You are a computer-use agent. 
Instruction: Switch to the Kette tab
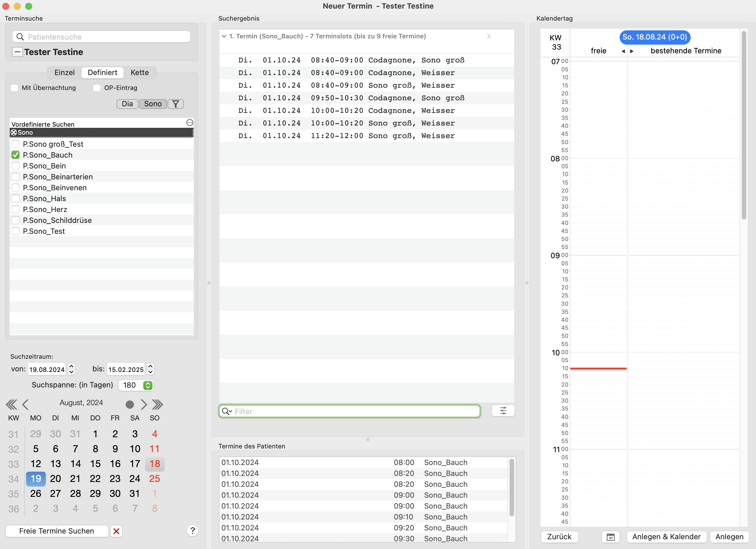point(140,72)
